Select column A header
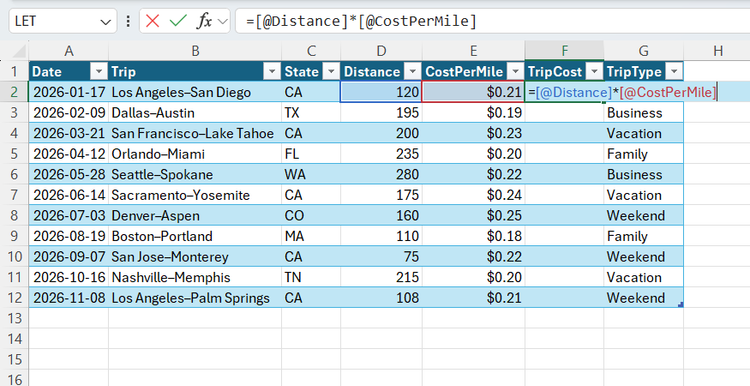 click(x=69, y=51)
